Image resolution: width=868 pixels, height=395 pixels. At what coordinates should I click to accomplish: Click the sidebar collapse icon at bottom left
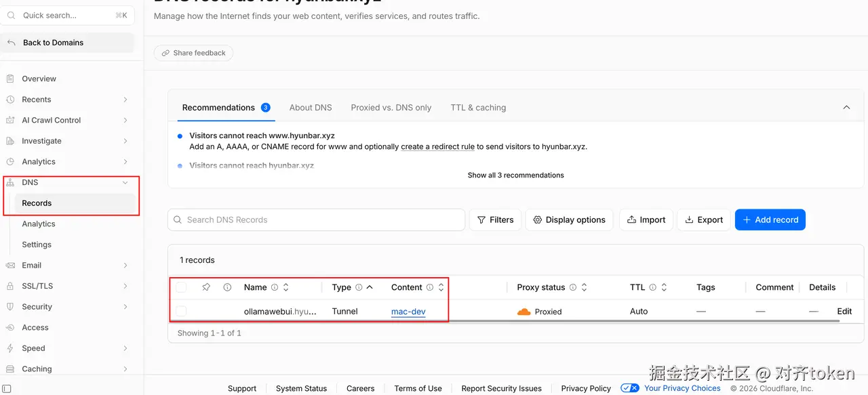7,388
